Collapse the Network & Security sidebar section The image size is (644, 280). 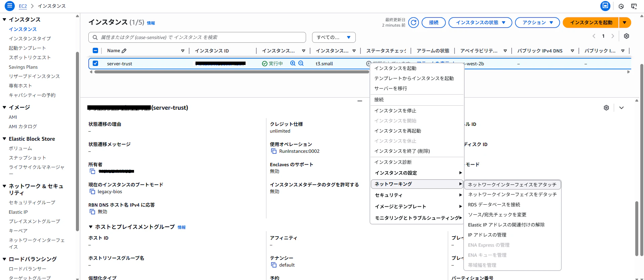(x=4, y=186)
